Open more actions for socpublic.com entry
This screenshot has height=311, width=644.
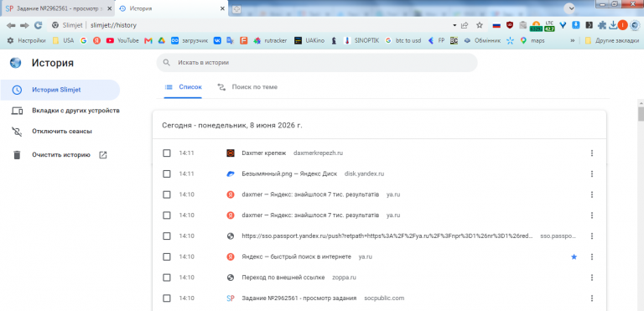(592, 298)
